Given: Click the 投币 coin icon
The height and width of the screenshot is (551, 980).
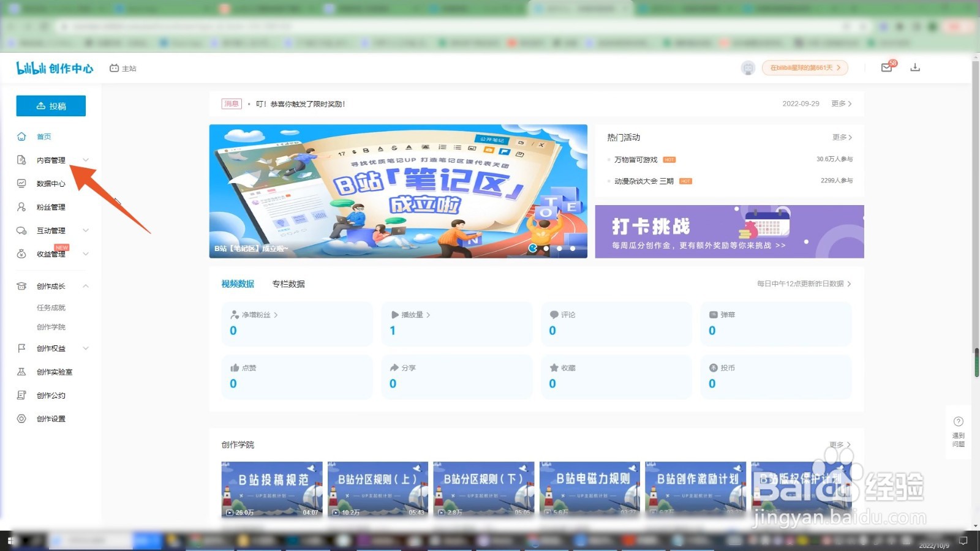Looking at the screenshot, I should [x=713, y=368].
